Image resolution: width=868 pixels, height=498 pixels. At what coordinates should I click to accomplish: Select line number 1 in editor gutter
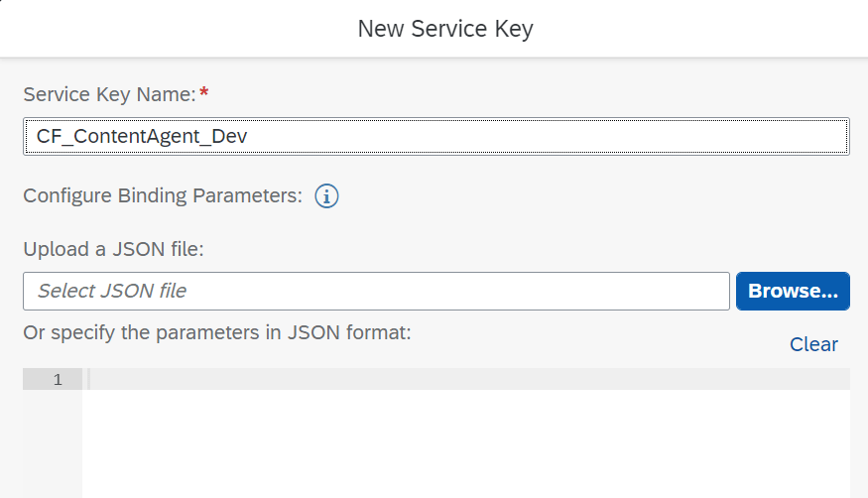(58, 379)
